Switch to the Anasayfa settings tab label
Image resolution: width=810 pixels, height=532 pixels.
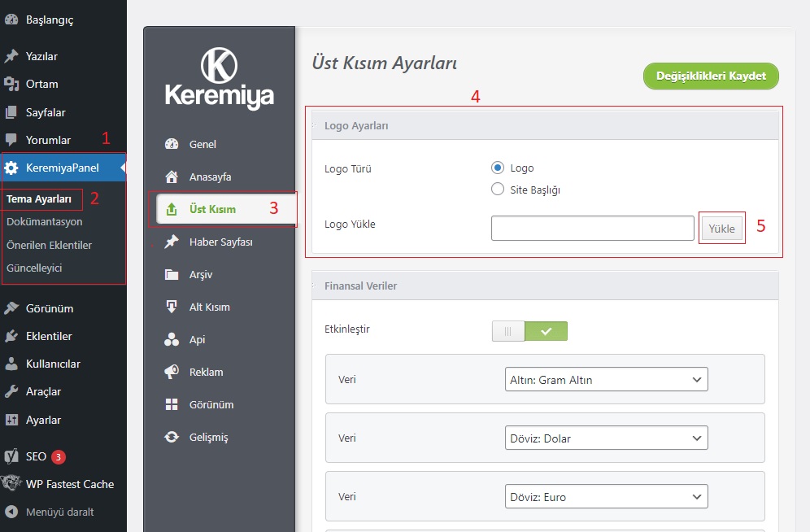[x=211, y=177]
